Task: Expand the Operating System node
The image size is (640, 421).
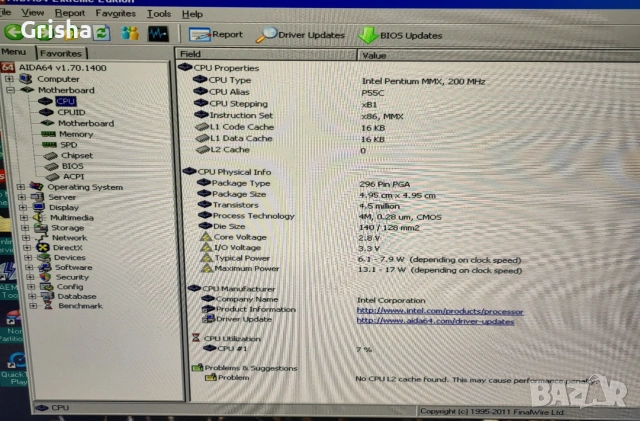Action: [20, 187]
